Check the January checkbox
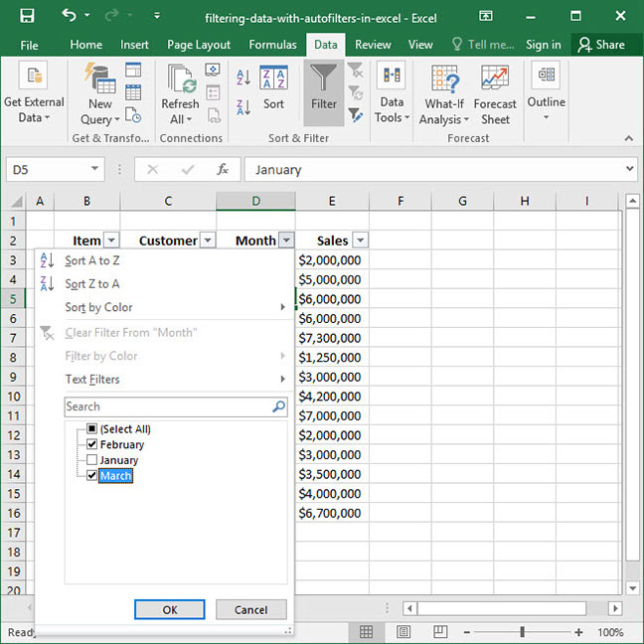Image resolution: width=644 pixels, height=644 pixels. [91, 460]
